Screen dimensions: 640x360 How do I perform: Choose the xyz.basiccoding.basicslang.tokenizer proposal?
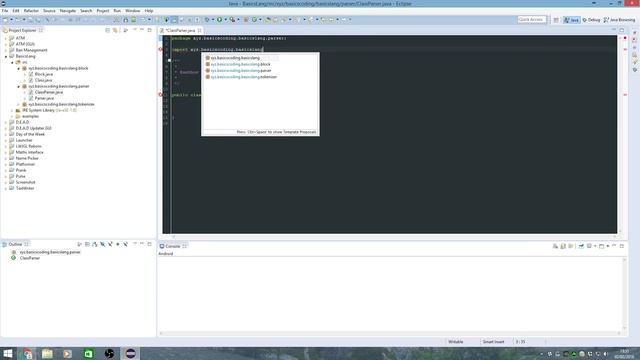(x=244, y=77)
